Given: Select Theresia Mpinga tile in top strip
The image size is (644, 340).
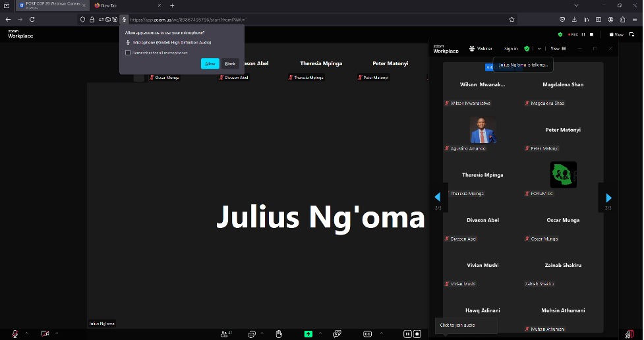Looking at the screenshot, I should point(321,64).
